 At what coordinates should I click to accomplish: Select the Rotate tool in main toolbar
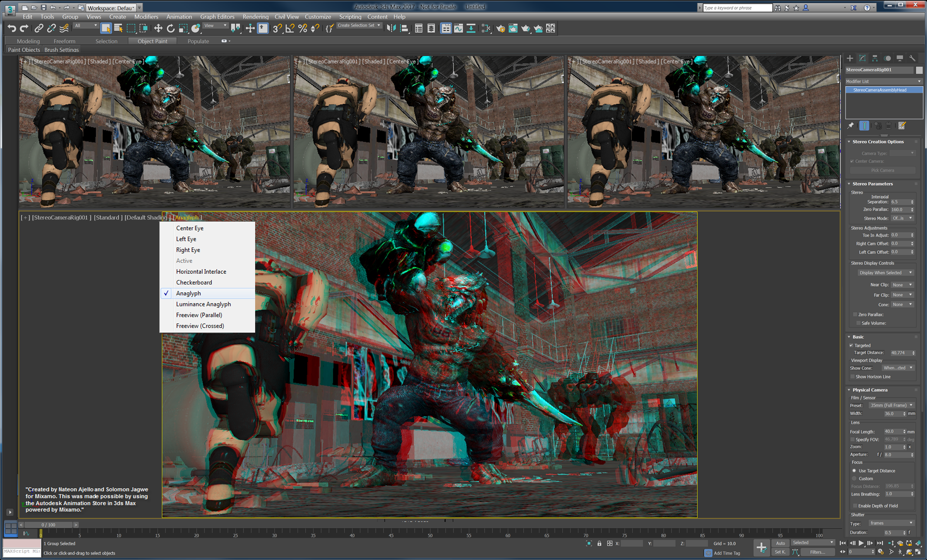click(171, 28)
